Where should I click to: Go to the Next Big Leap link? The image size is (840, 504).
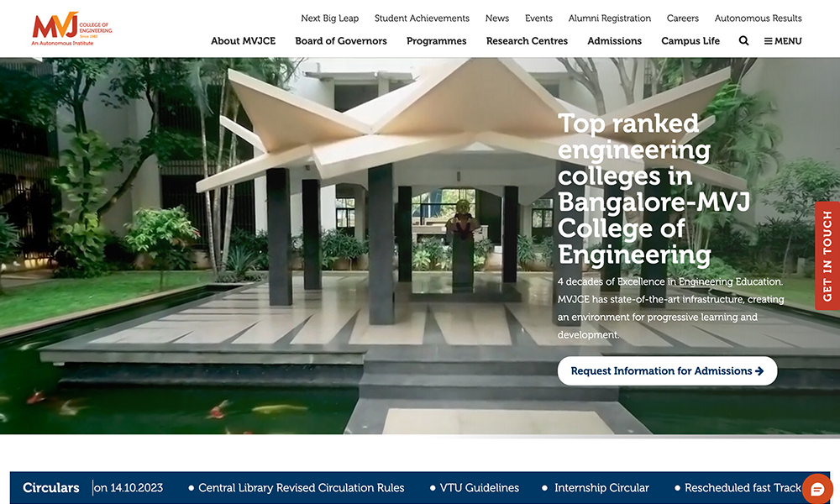click(x=329, y=18)
